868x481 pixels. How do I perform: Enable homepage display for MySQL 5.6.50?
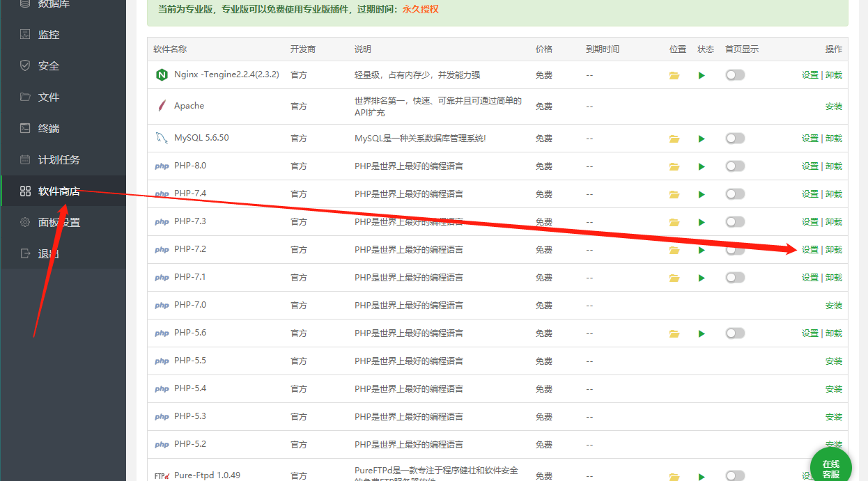(735, 139)
